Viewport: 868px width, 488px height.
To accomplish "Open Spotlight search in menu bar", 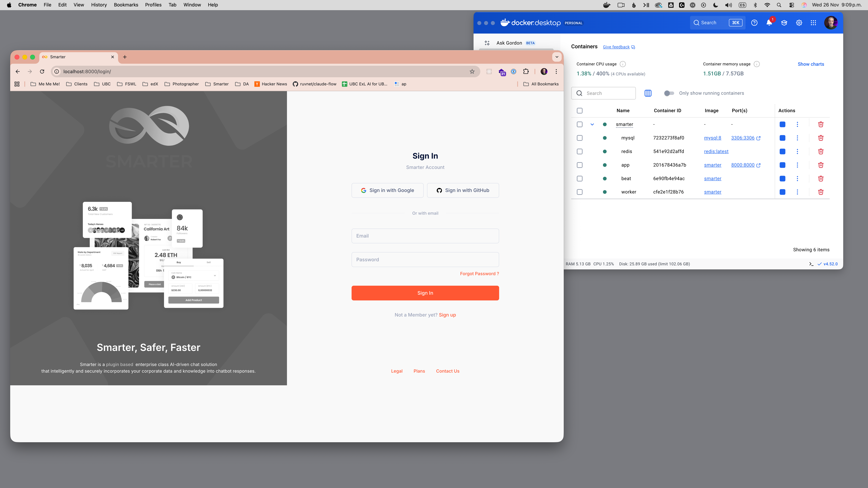I will [779, 5].
